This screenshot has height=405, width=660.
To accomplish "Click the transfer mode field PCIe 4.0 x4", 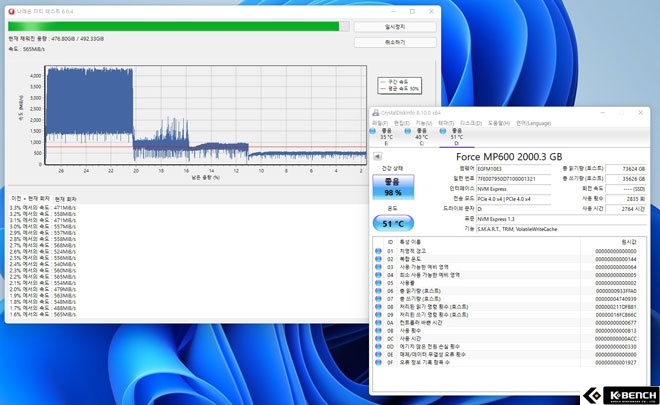I will pyautogui.click(x=514, y=199).
